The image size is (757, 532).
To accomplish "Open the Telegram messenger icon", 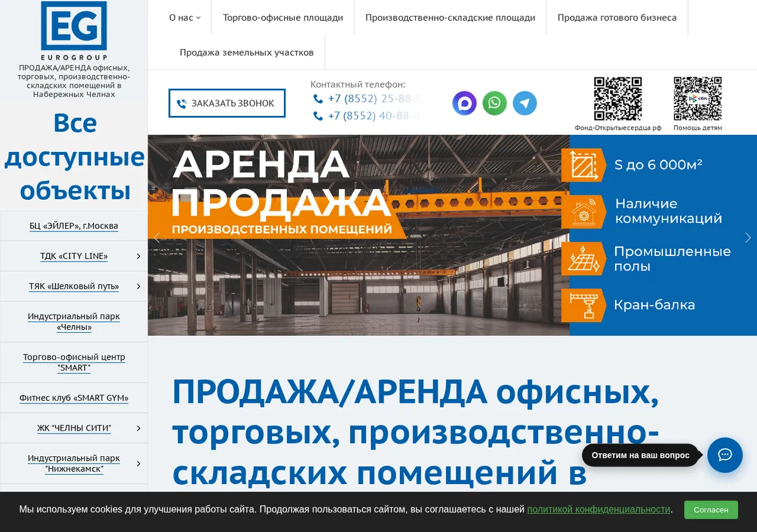I will click(x=525, y=103).
